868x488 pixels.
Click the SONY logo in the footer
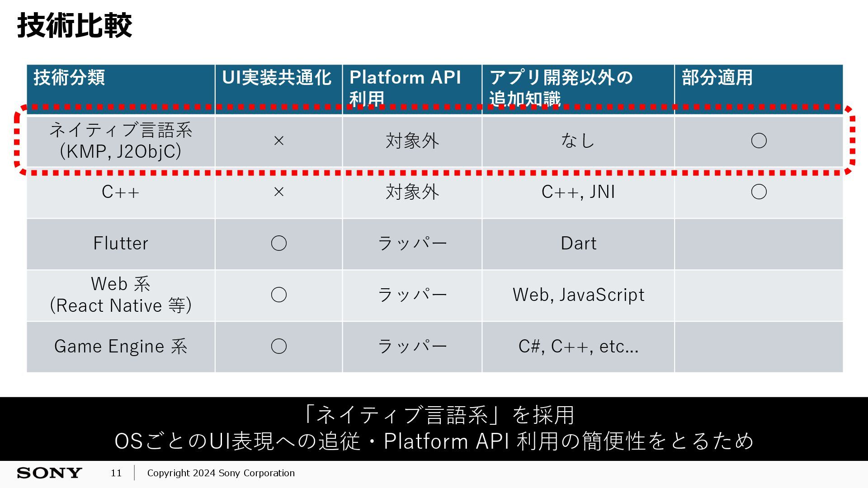point(49,473)
